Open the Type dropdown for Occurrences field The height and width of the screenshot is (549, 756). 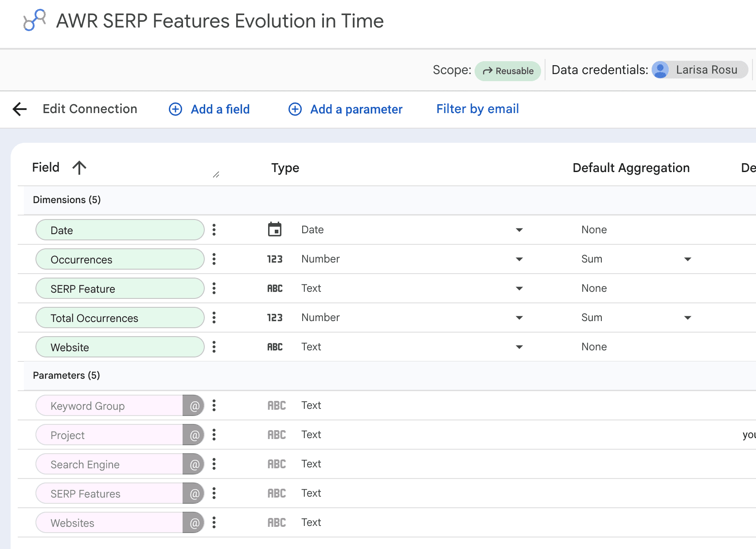pos(519,259)
